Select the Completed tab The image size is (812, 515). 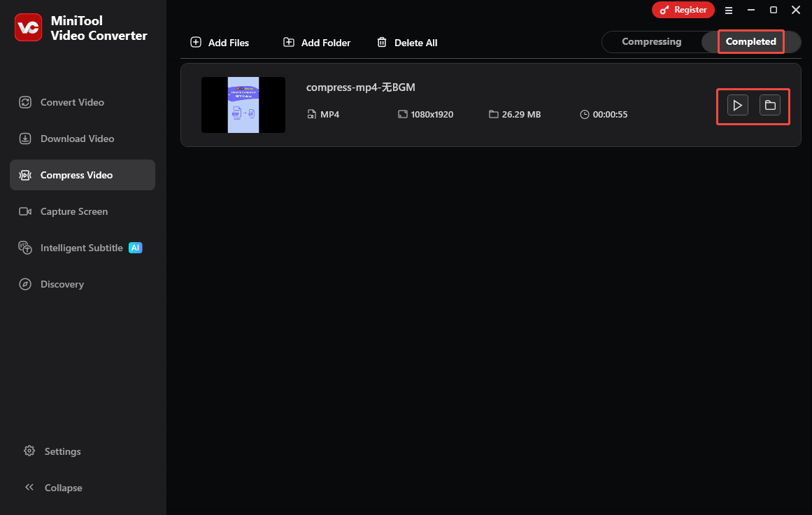[750, 41]
